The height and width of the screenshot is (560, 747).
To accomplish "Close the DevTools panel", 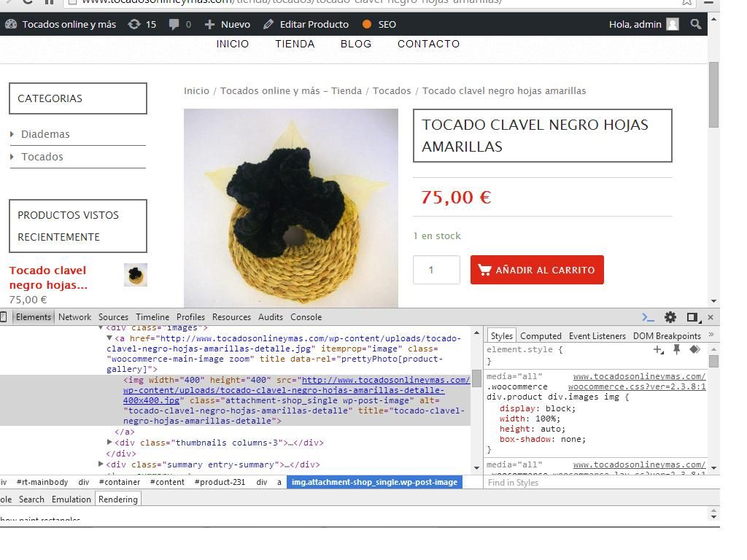I will pyautogui.click(x=711, y=317).
